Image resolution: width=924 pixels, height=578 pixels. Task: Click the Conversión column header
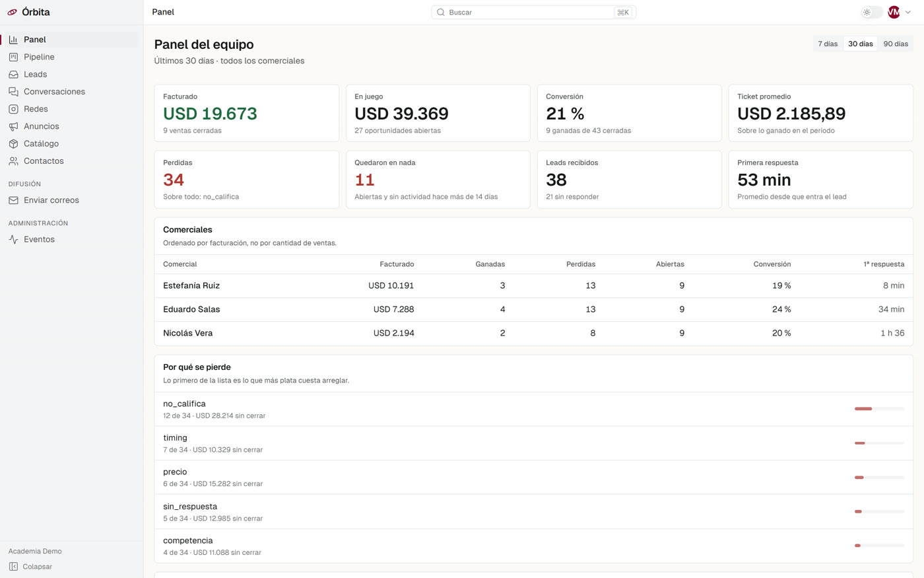tap(772, 264)
